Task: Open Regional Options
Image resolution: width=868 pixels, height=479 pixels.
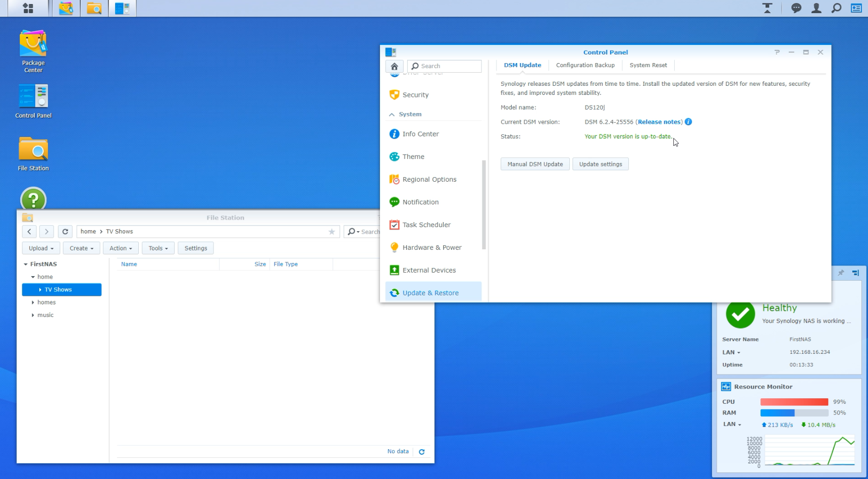Action: (433, 179)
